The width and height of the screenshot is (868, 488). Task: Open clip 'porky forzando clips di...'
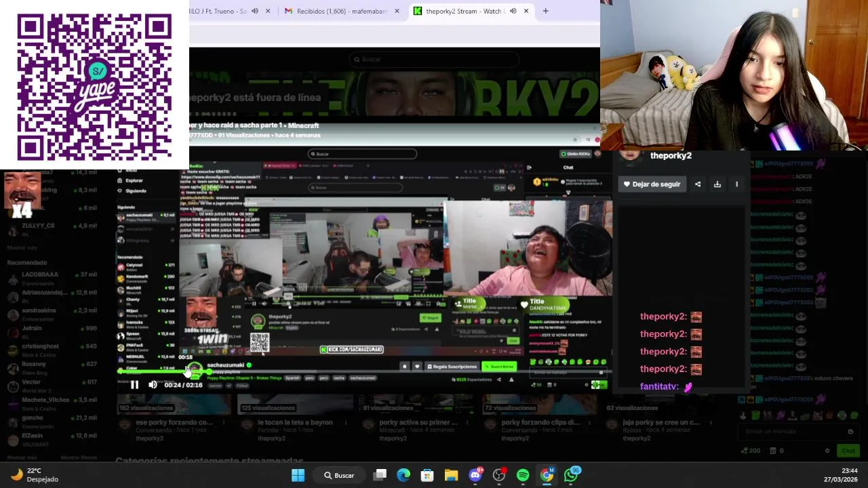540,423
